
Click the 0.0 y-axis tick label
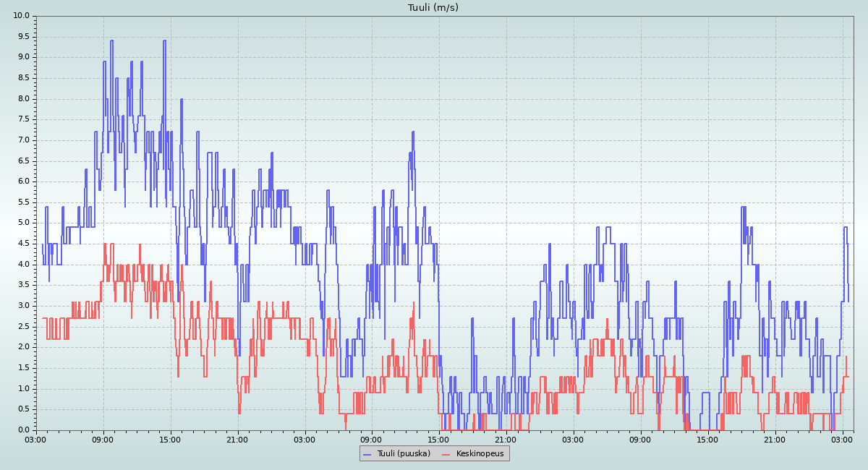coord(24,430)
